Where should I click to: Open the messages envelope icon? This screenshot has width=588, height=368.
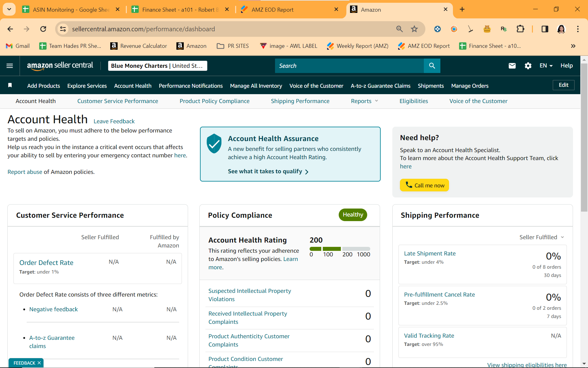[x=512, y=66]
